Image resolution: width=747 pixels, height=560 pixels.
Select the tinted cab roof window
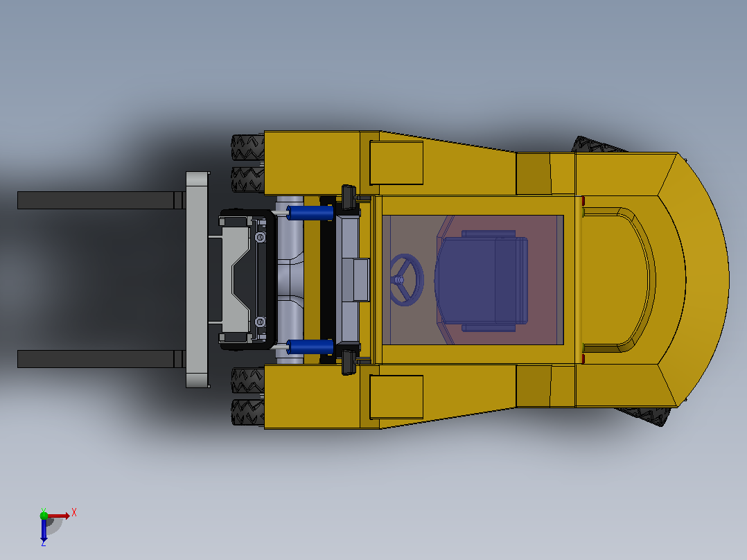tap(473, 280)
